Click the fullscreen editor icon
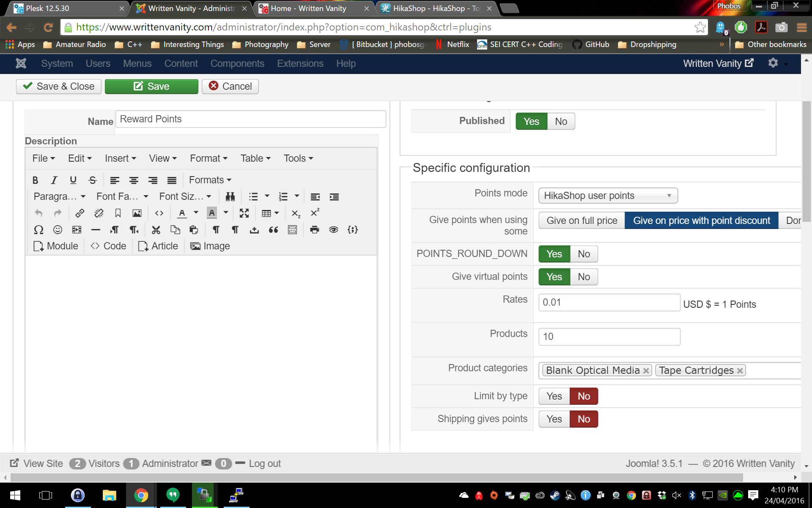Image resolution: width=812 pixels, height=508 pixels. pyautogui.click(x=244, y=213)
